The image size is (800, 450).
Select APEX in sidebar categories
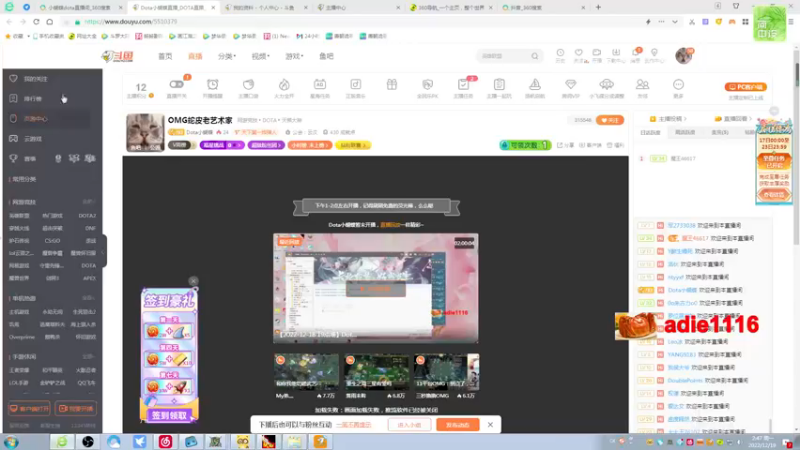89,278
